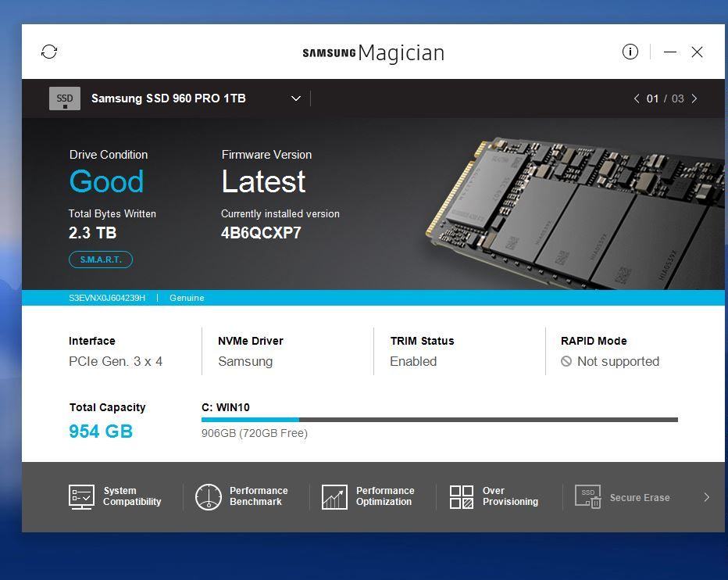The image size is (728, 580).
Task: Click the SSD product image
Action: (x=576, y=213)
